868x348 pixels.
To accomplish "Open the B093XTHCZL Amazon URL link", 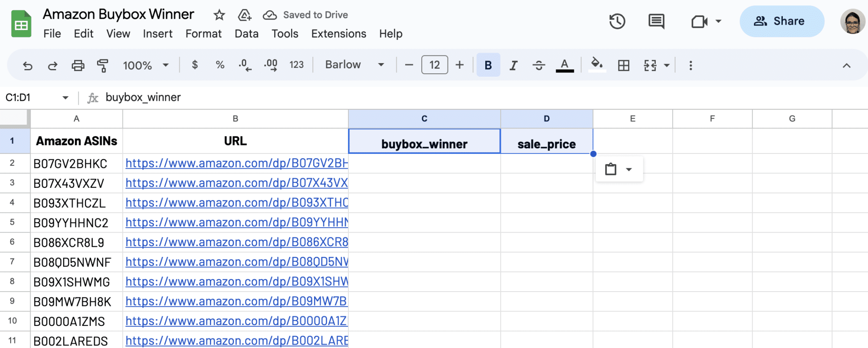I will (x=236, y=203).
